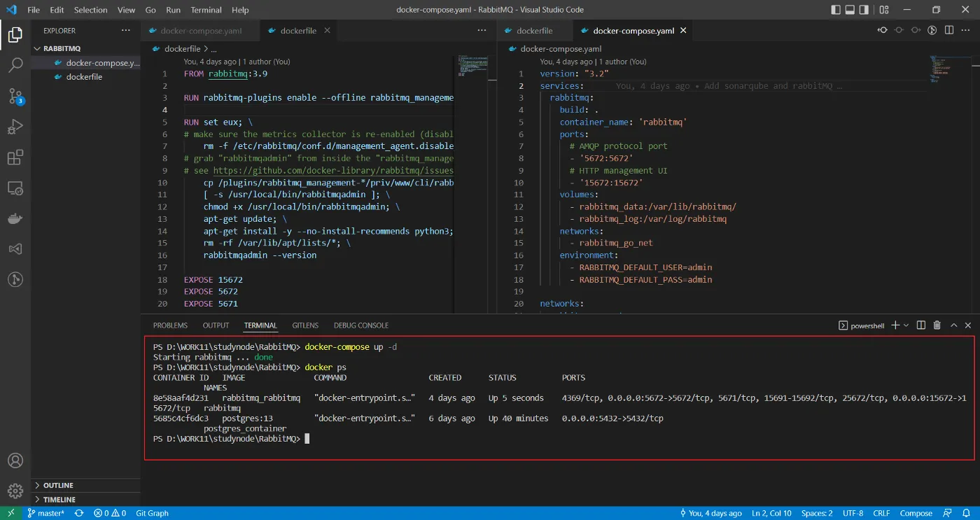Select the dockerfile tab in left editor group

(298, 31)
